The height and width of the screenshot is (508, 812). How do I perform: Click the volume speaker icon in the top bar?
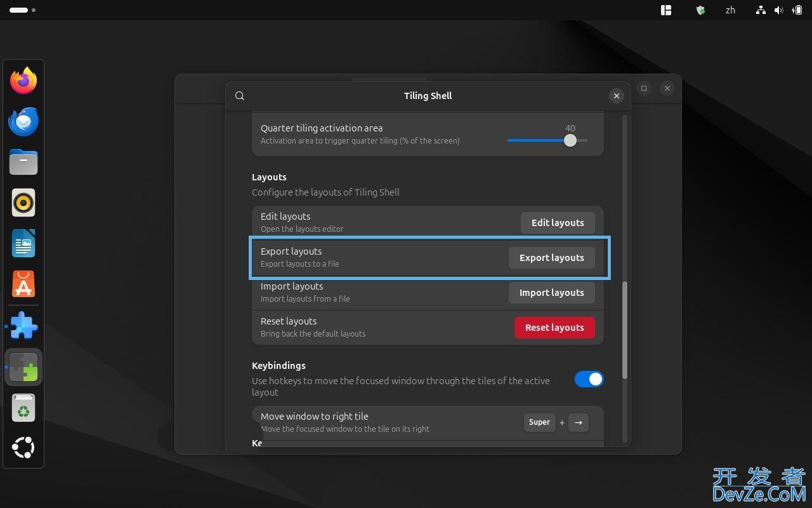click(778, 10)
